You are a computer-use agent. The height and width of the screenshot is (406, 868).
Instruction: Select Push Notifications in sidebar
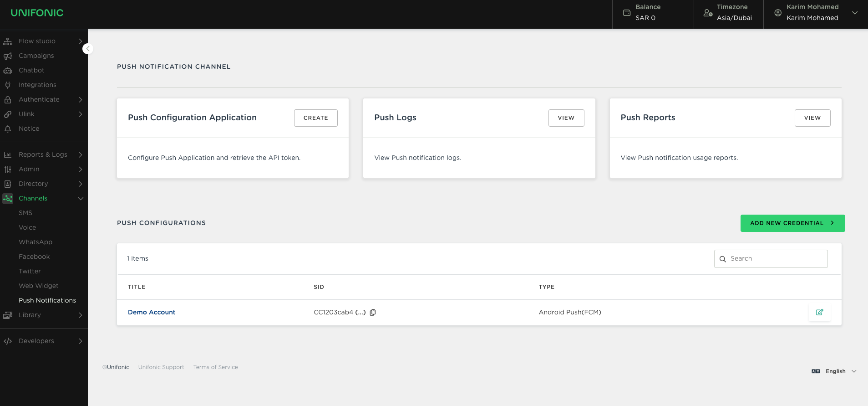tap(47, 301)
